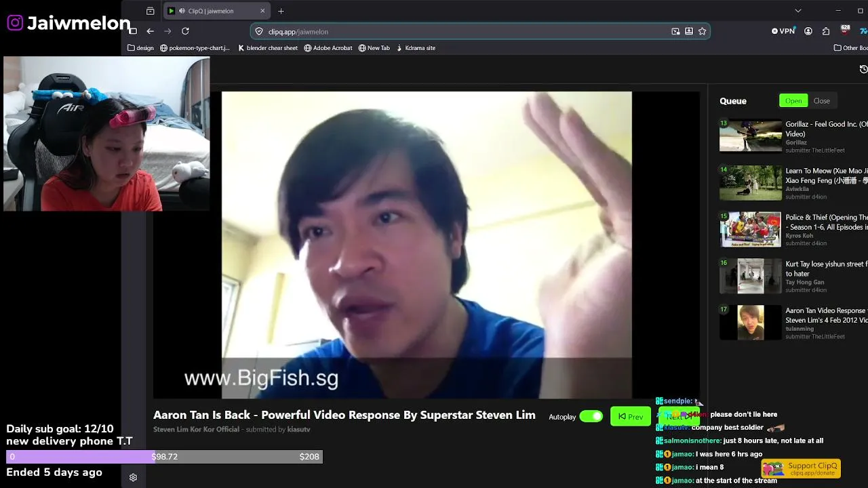Screen dimensions: 868x488
Task: Go to the Prev clip
Action: [631, 416]
